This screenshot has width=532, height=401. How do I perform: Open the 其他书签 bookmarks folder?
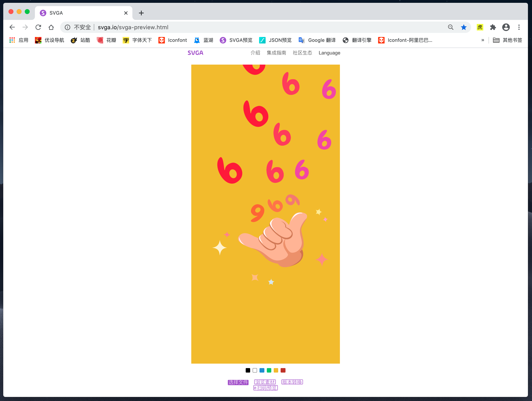coord(507,40)
